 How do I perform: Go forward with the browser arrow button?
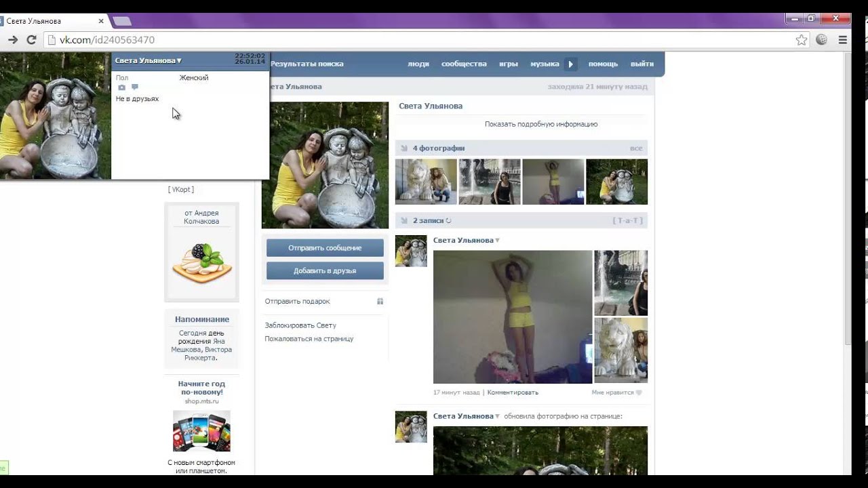tap(12, 40)
